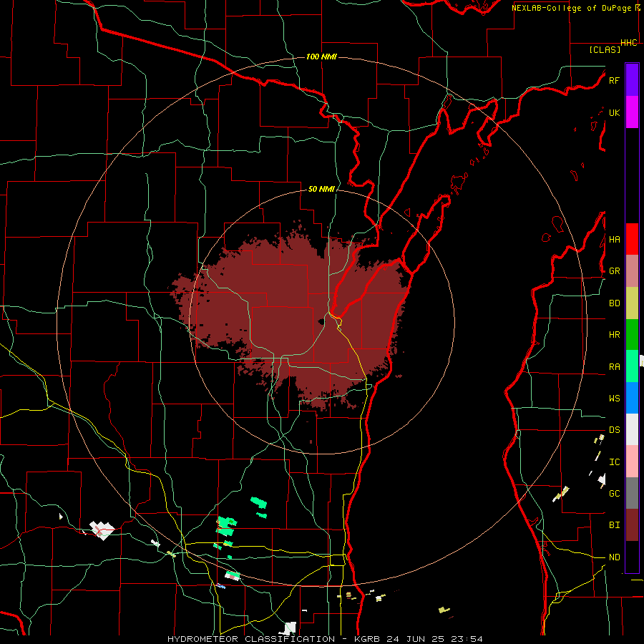This screenshot has height=644, width=644.
Task: Click the GC legend label
Action: (615, 494)
